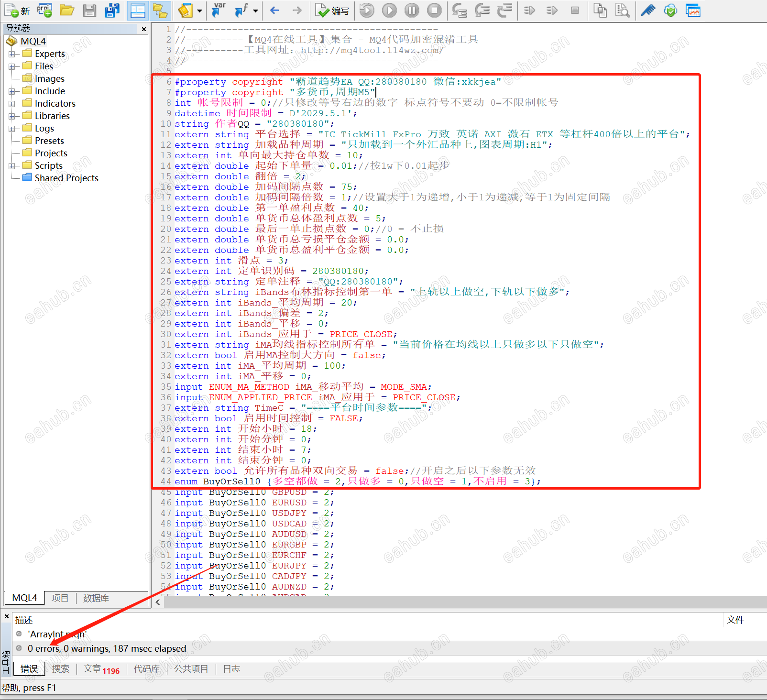
Task: Switch to the 项目 navigator tab
Action: tap(60, 598)
